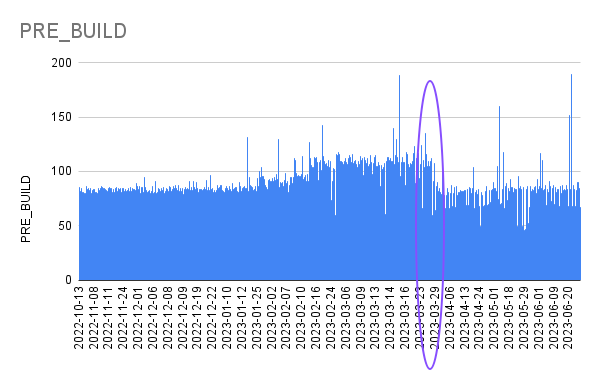Select the 2023-01-12 x-axis date label
The width and height of the screenshot is (600, 382).
click(242, 318)
